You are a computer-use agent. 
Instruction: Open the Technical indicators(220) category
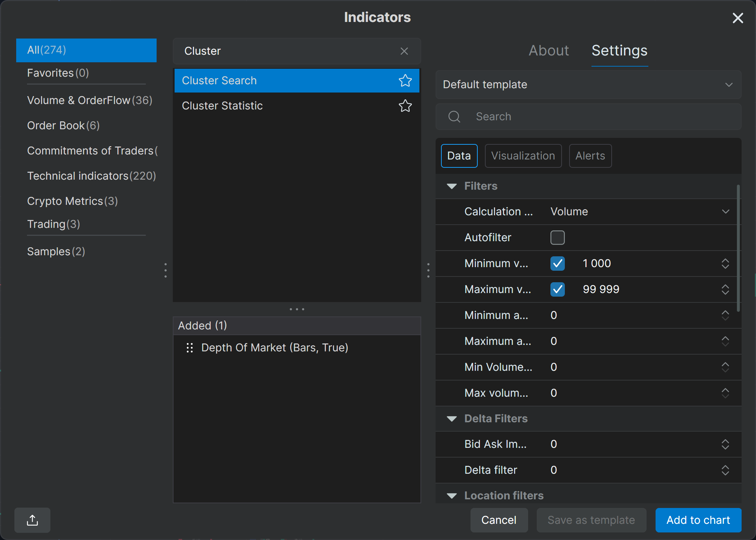coord(86,176)
